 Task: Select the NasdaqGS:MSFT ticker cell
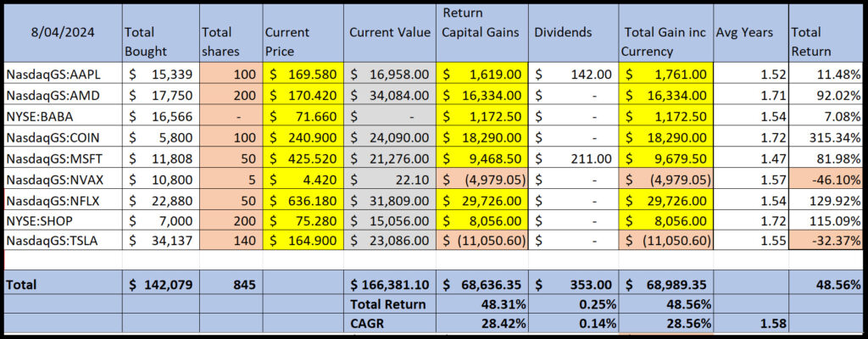point(63,158)
